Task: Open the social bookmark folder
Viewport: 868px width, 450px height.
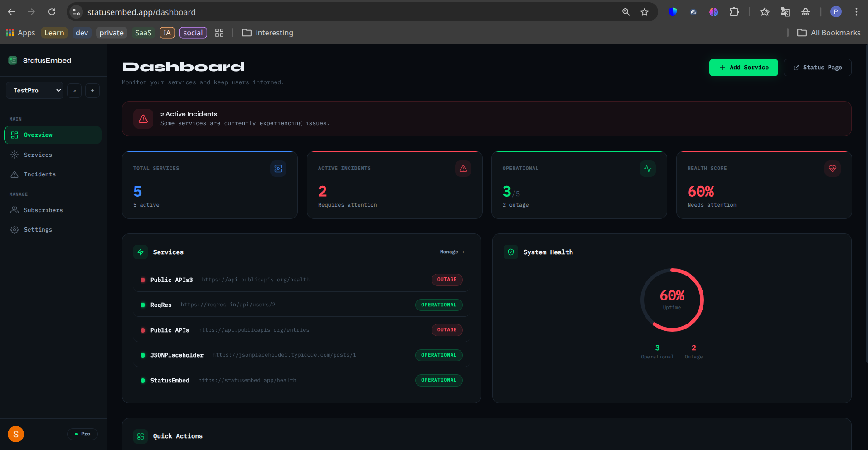Action: click(x=193, y=33)
